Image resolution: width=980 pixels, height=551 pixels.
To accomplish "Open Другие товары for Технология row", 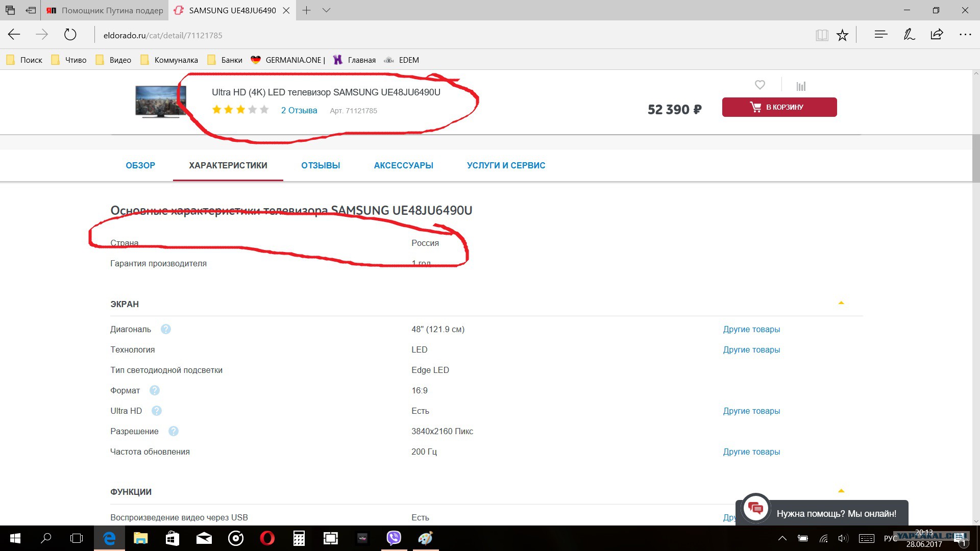I will pyautogui.click(x=751, y=350).
